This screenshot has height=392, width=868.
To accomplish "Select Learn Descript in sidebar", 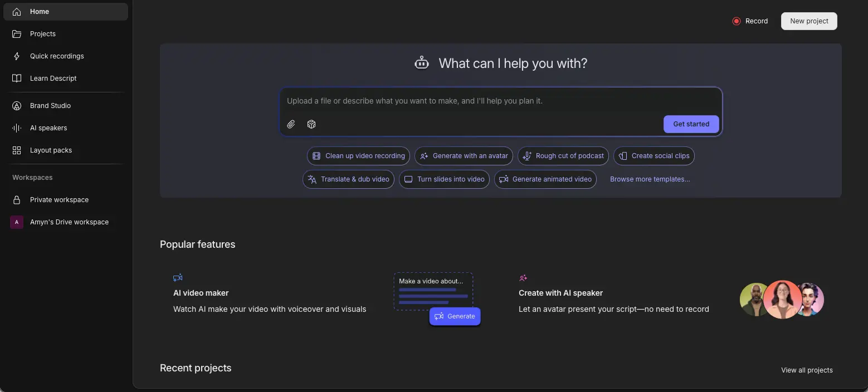I will pos(53,79).
